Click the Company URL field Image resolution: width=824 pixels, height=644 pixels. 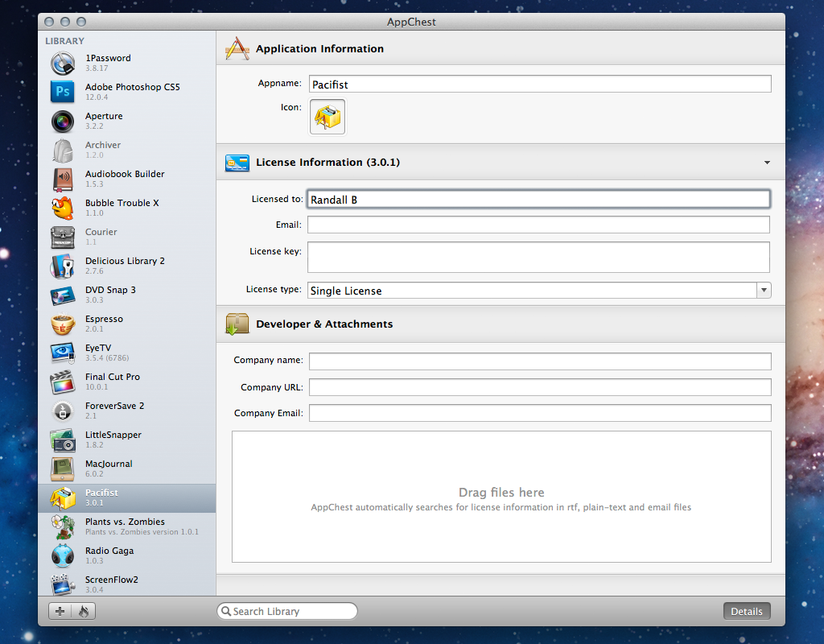click(x=540, y=387)
